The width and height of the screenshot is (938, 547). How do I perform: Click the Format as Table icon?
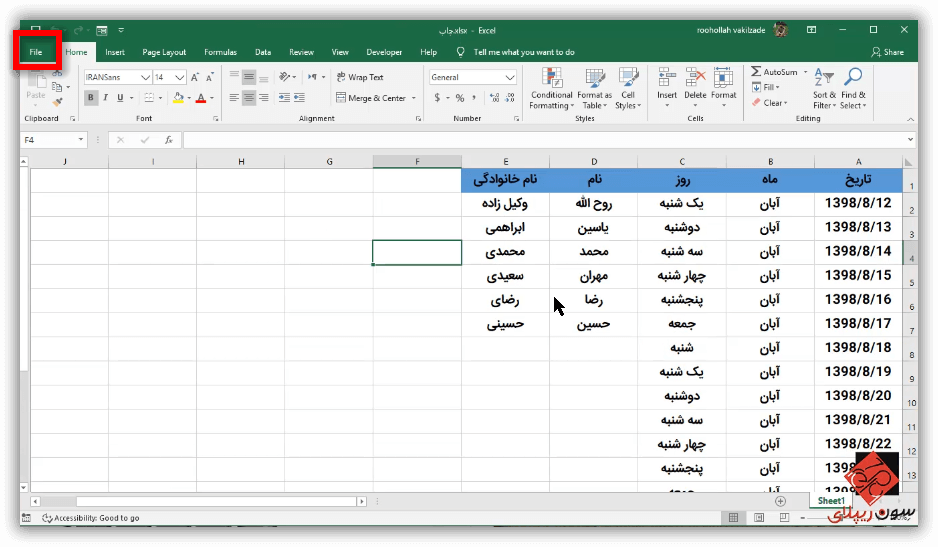(594, 78)
